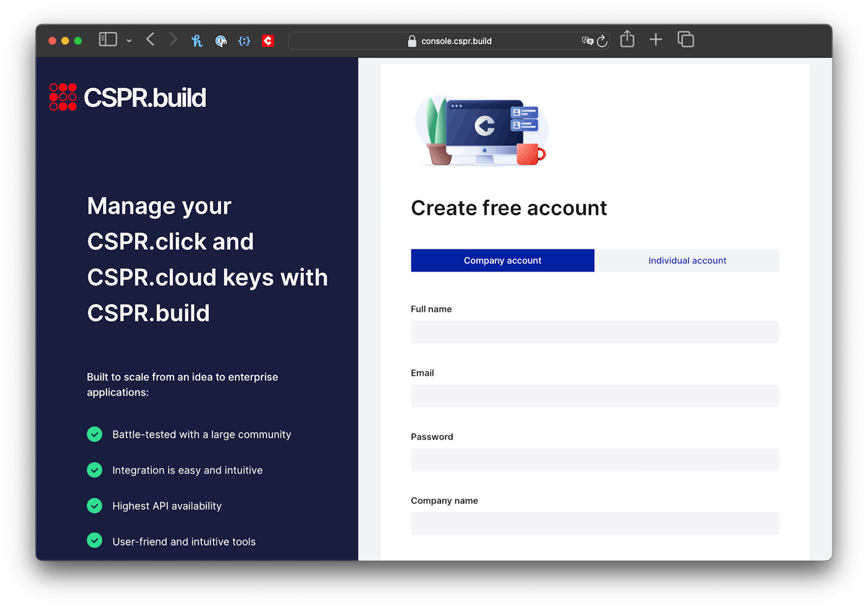
Task: Open the 1Password extension icon
Action: (221, 41)
